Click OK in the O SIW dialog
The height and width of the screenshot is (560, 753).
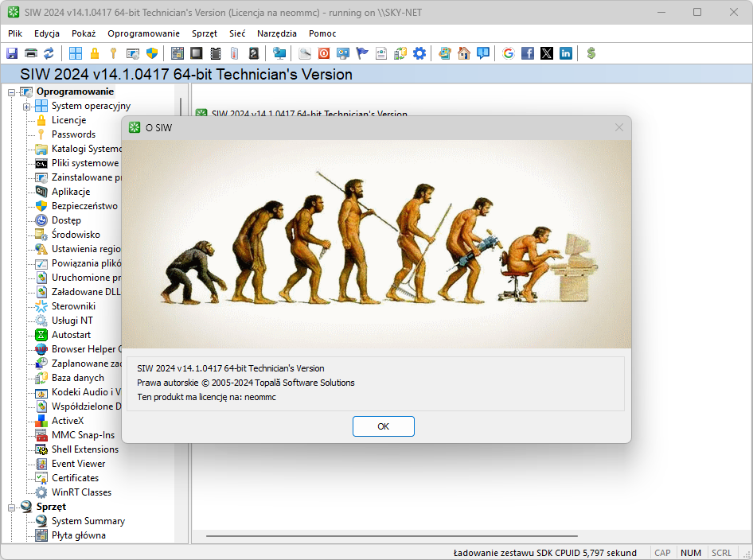(x=383, y=426)
